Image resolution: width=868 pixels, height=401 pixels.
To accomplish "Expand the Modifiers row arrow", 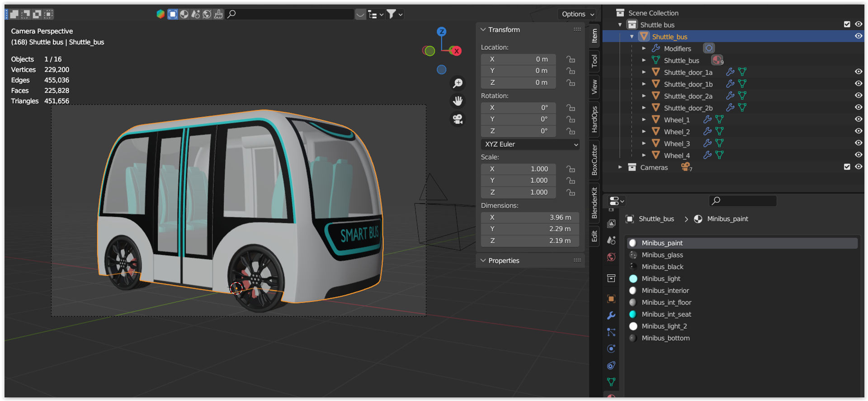I will point(644,48).
